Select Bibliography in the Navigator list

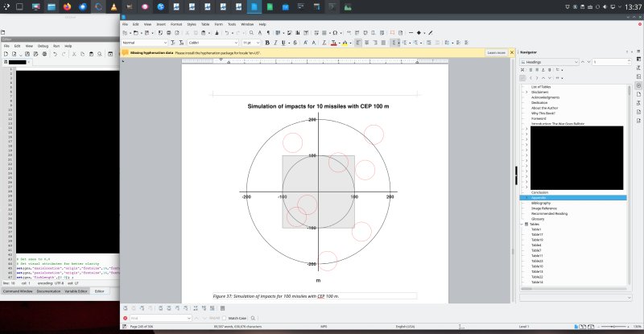tap(543, 203)
